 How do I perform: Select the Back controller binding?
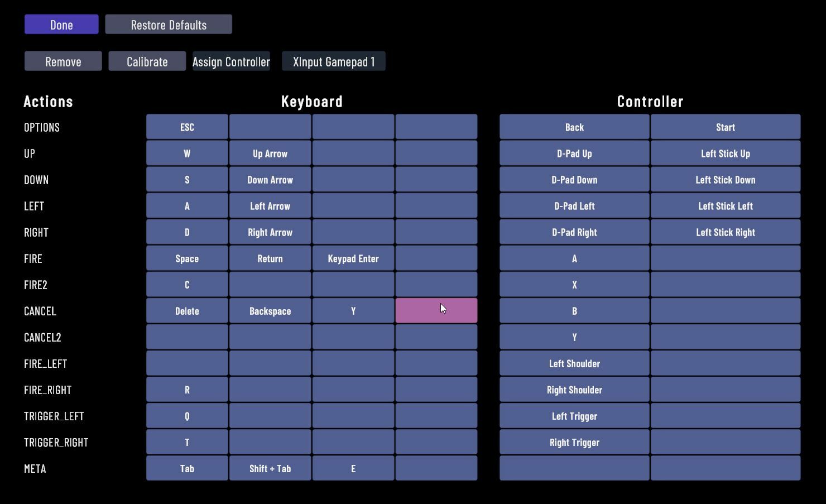(x=574, y=127)
